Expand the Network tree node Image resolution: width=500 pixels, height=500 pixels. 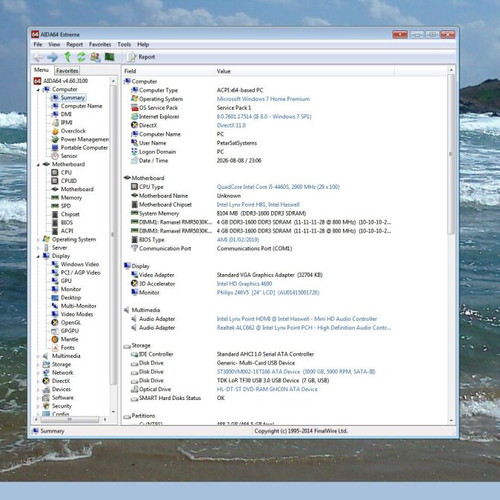38,373
